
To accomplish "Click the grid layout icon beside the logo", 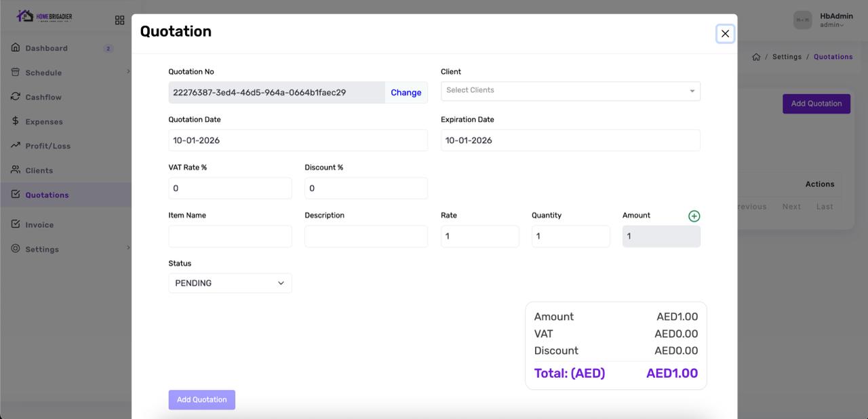I will pyautogui.click(x=119, y=20).
